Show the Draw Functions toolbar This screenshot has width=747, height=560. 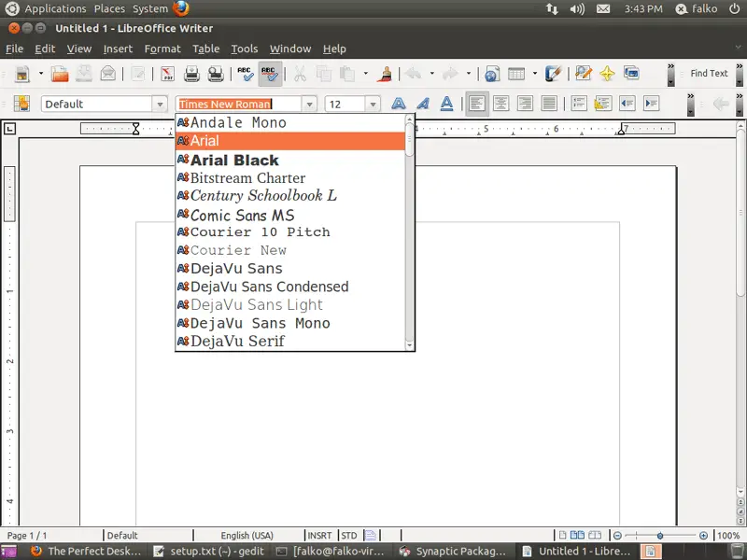point(553,74)
